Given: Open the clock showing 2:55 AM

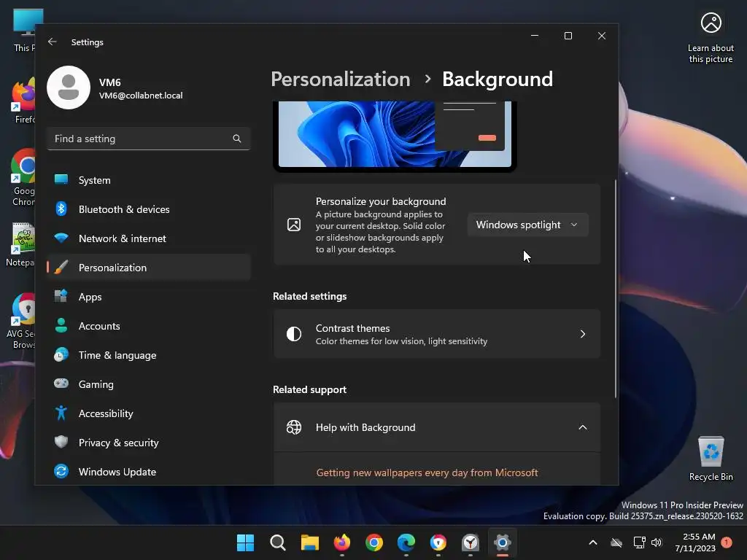Looking at the screenshot, I should pyautogui.click(x=695, y=542).
